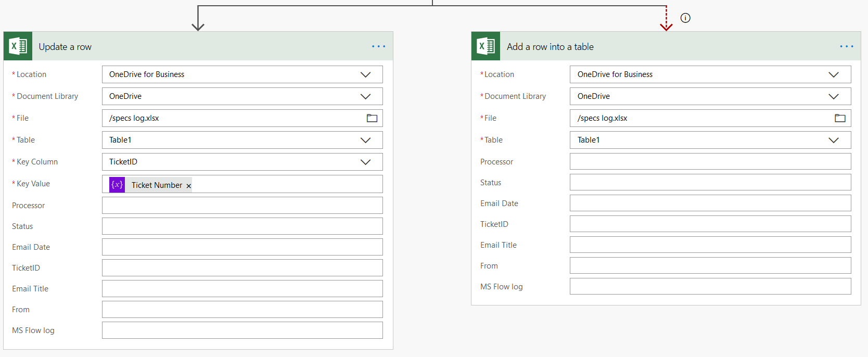The height and width of the screenshot is (357, 868).
Task: Click info icon beside the red dashed arrow
Action: [685, 18]
